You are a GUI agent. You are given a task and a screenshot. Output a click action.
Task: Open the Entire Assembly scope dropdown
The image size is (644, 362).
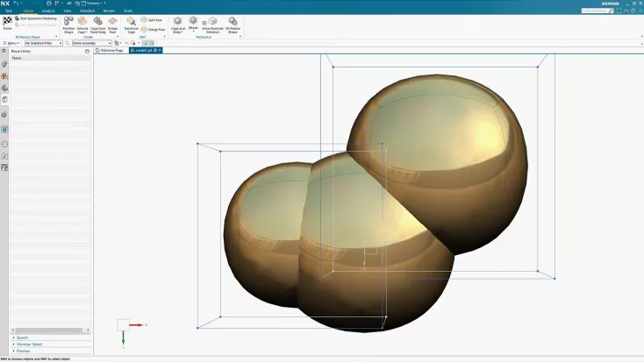point(91,43)
